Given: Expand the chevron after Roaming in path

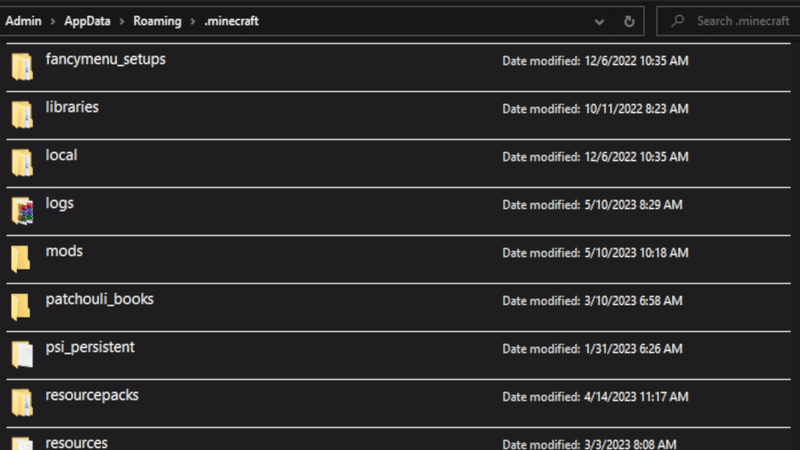Looking at the screenshot, I should [191, 21].
